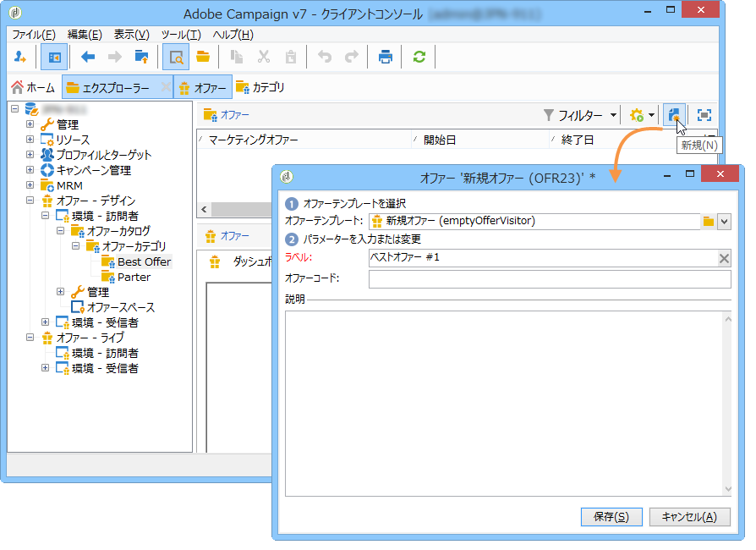Viewport: 756px width, 550px height.
Task: Switch to the カテゴリ tab
Action: tap(260, 87)
